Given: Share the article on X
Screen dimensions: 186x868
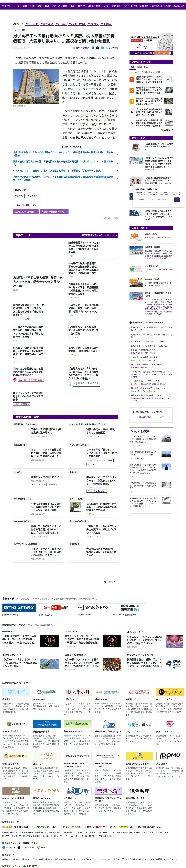Looking at the screenshot, I should pyautogui.click(x=97, y=48).
